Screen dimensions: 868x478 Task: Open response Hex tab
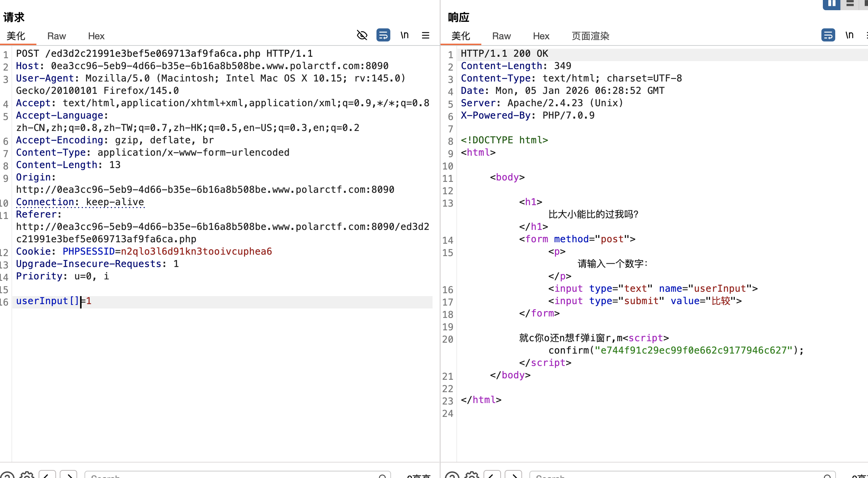pyautogui.click(x=541, y=36)
